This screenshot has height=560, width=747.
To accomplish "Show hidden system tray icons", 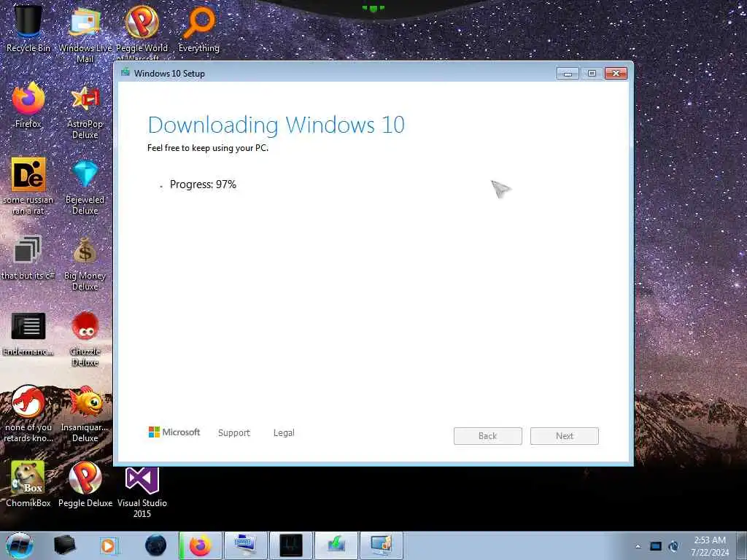I will coord(638,546).
